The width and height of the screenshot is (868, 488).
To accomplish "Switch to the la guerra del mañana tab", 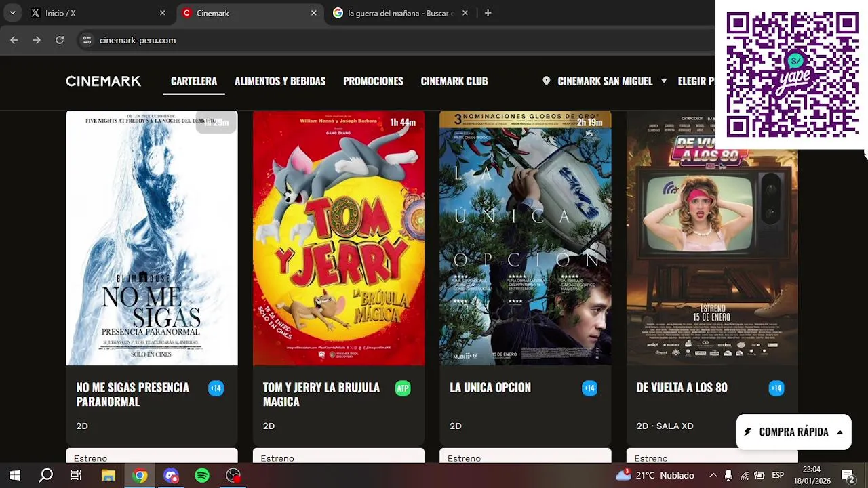I will [x=401, y=13].
